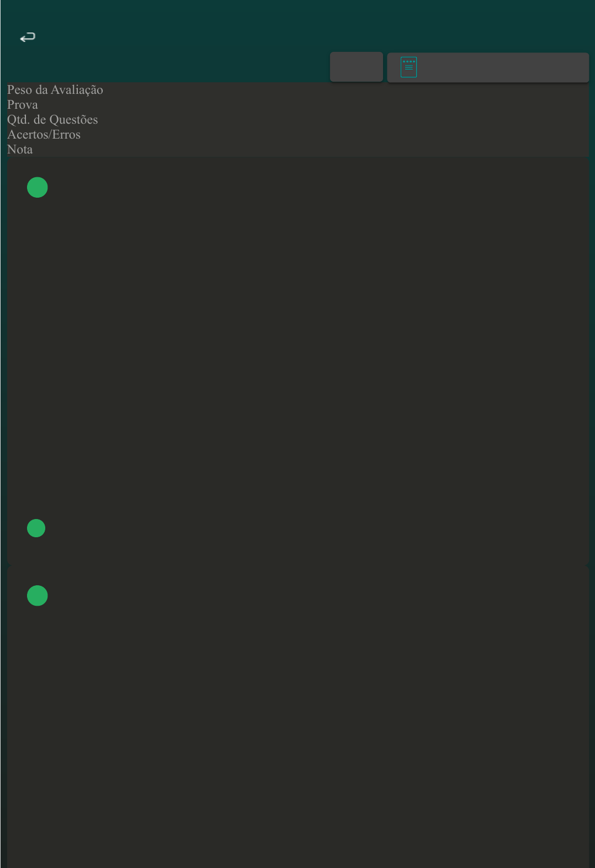This screenshot has width=595, height=868.
Task: Click the small blank gray button
Action: (357, 67)
